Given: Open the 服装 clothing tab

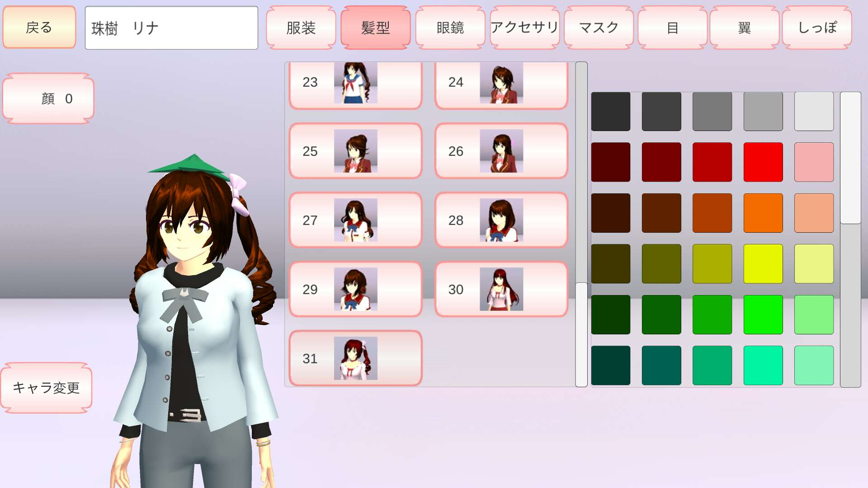Looking at the screenshot, I should click(x=301, y=28).
